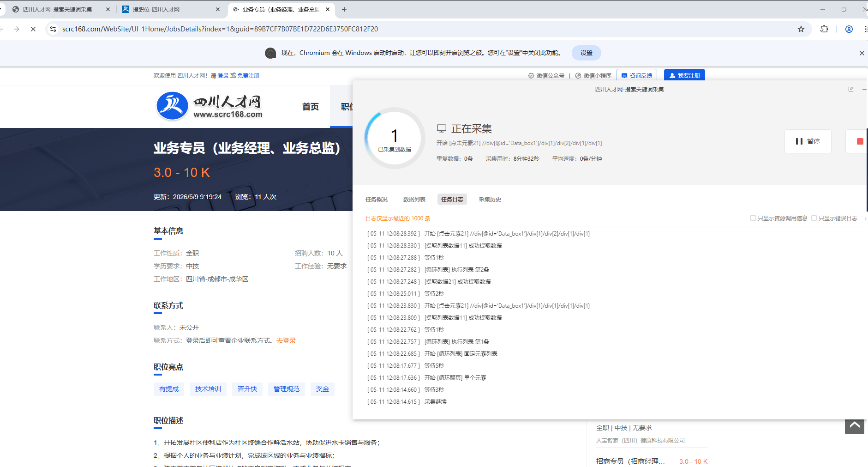Open the 采集历史 tab
This screenshot has width=868, height=467.
(490, 200)
